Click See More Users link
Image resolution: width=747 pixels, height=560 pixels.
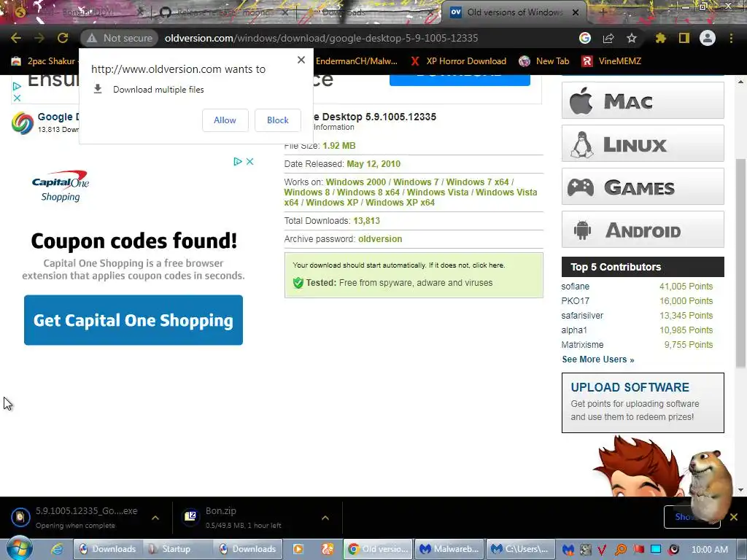(x=598, y=359)
